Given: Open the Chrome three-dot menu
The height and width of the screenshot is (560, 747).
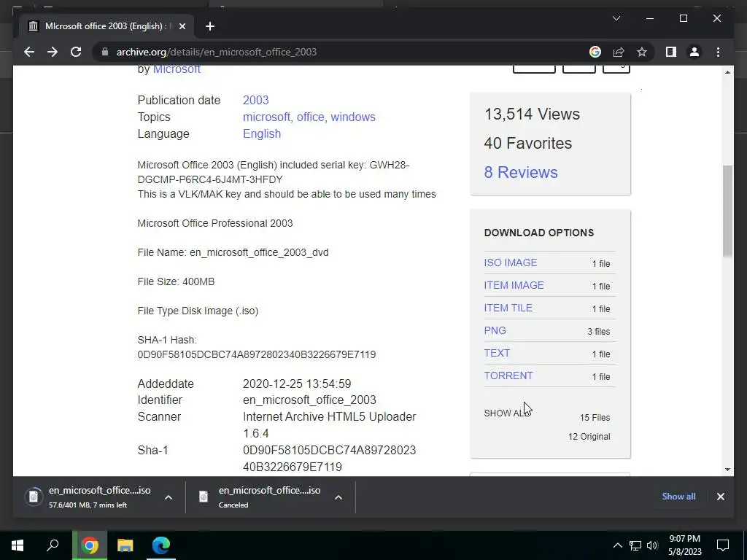Looking at the screenshot, I should point(718,52).
